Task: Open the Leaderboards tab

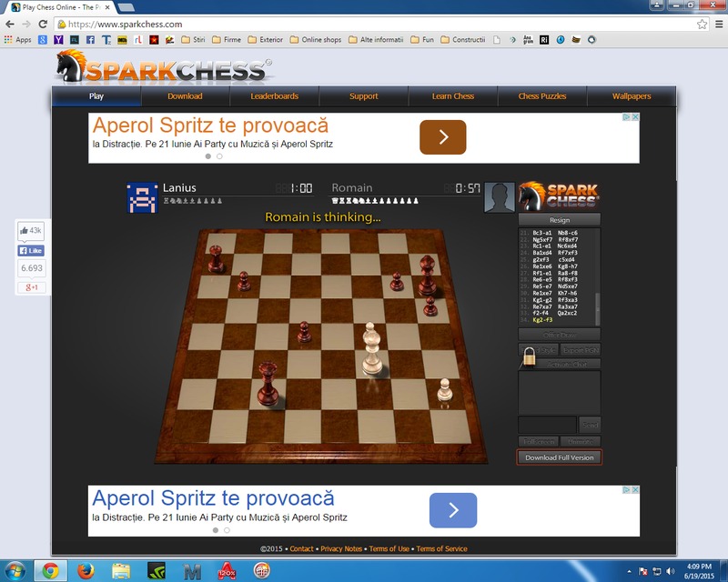Action: (x=275, y=96)
